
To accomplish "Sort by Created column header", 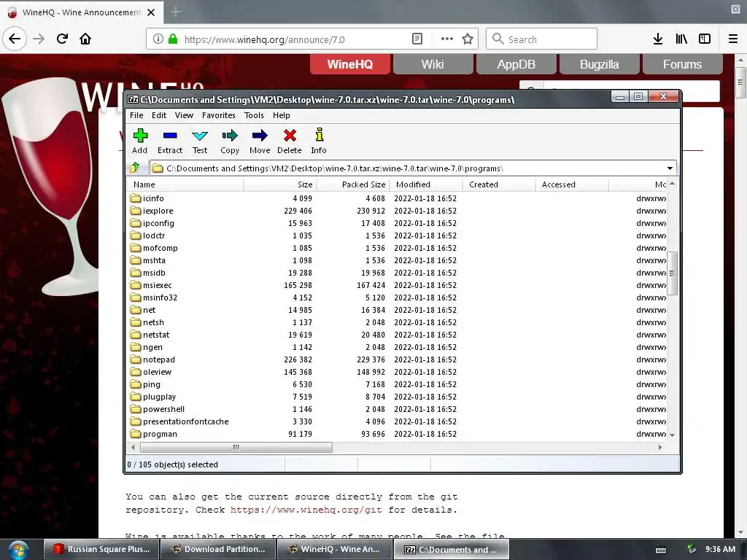I will pos(499,184).
